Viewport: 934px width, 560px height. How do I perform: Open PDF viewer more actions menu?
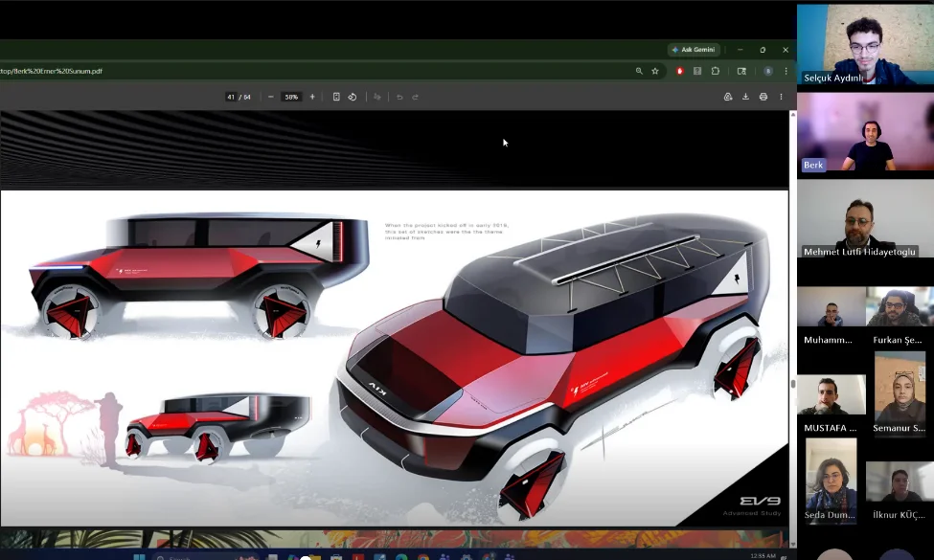point(781,97)
